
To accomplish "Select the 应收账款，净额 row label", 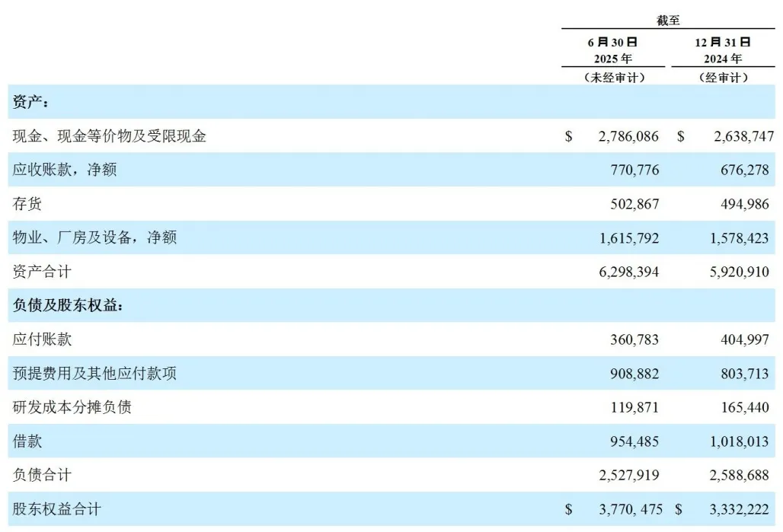I will tap(65, 170).
